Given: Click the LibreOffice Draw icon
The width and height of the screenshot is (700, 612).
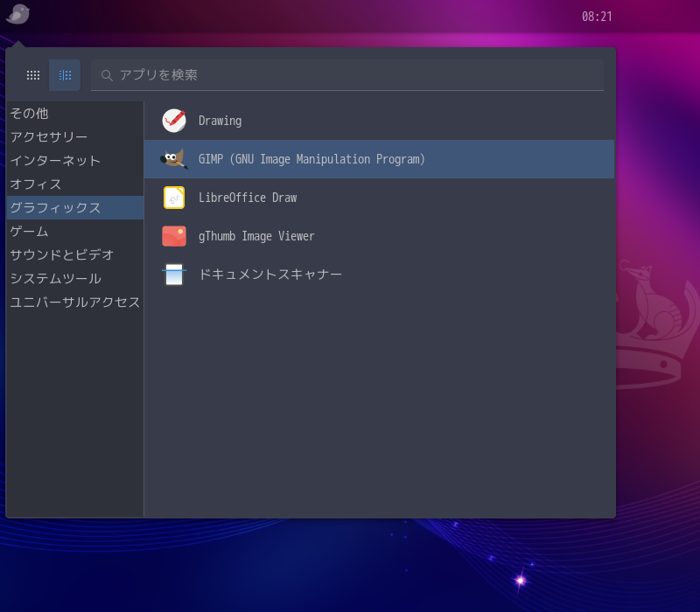Looking at the screenshot, I should click(x=174, y=198).
